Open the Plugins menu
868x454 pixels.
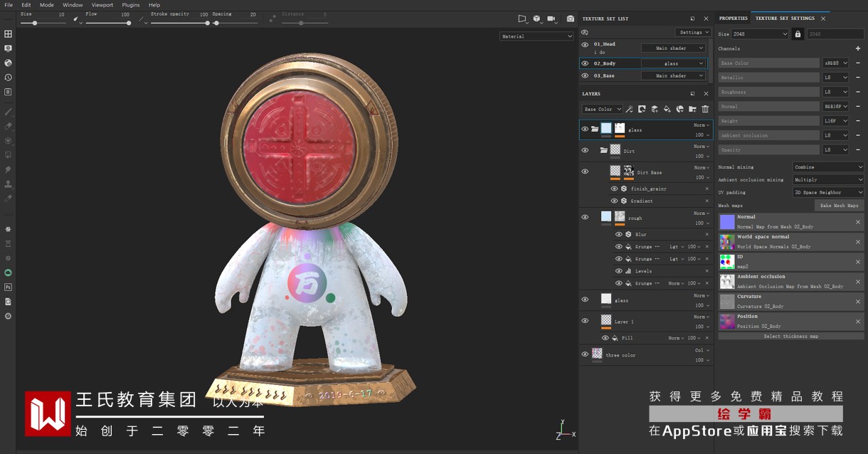[x=131, y=5]
